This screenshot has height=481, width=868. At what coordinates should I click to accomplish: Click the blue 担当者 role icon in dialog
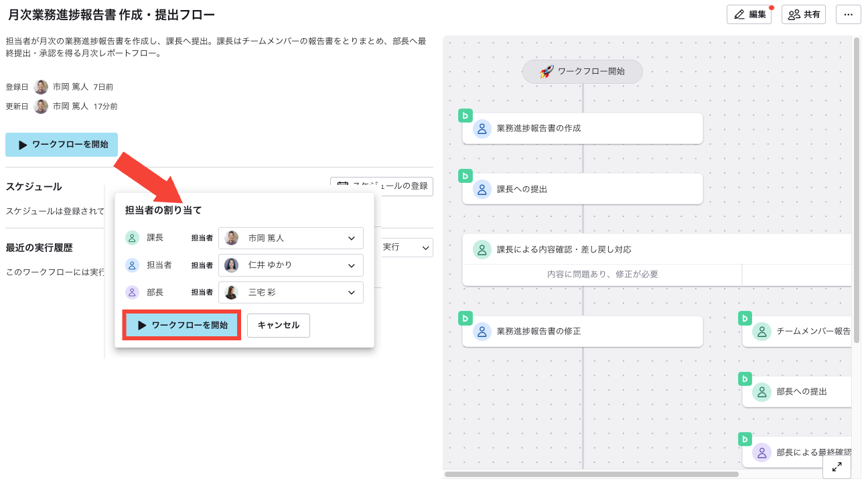tap(133, 265)
